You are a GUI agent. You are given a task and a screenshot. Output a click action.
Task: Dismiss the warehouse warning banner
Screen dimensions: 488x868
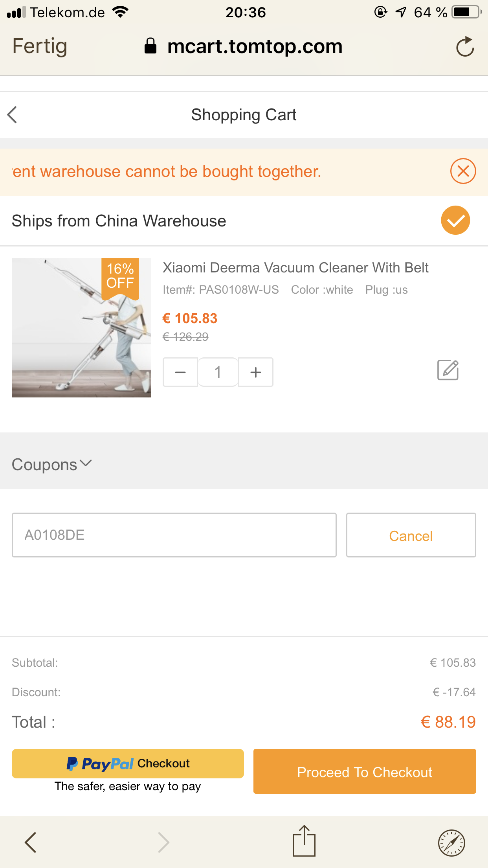pos(463,171)
